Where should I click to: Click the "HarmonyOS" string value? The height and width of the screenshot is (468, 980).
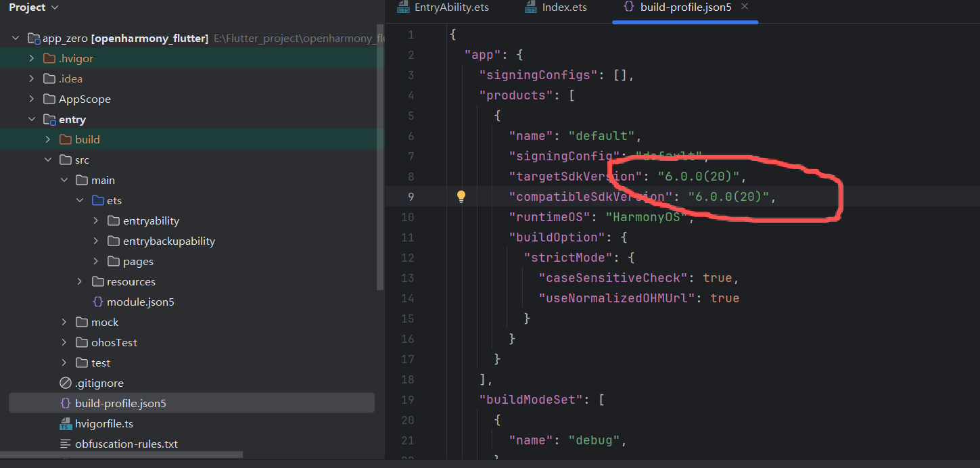(646, 217)
